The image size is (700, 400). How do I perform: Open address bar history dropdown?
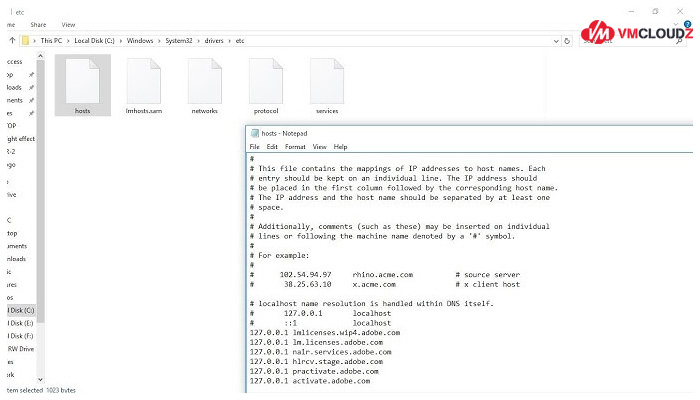coord(556,41)
